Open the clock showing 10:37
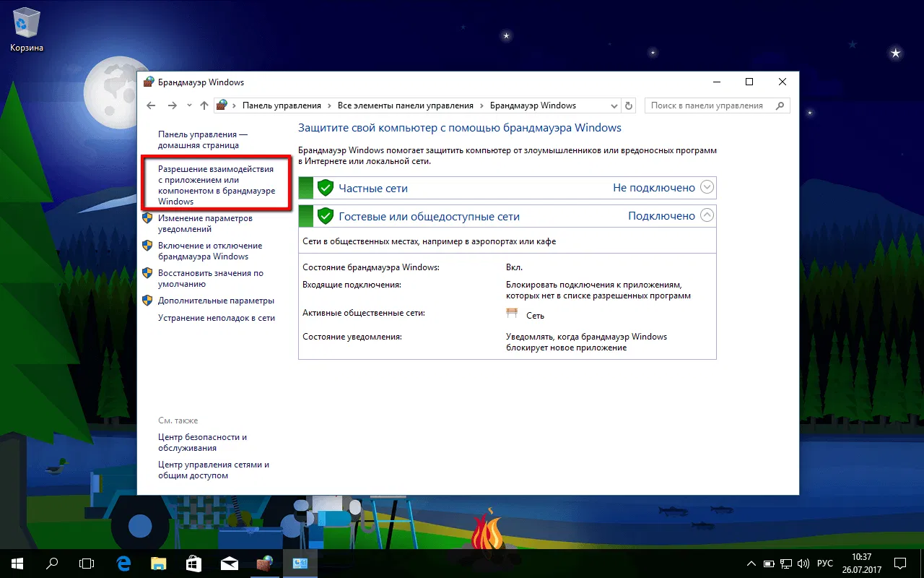 (862, 563)
